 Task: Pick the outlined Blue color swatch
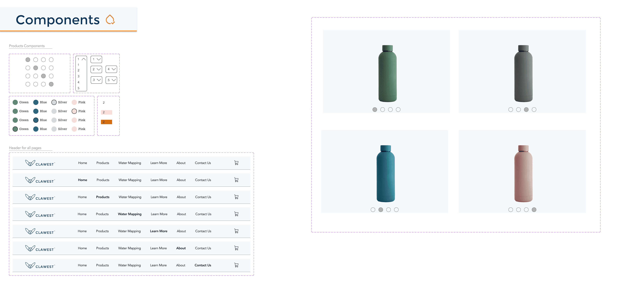(x=36, y=120)
